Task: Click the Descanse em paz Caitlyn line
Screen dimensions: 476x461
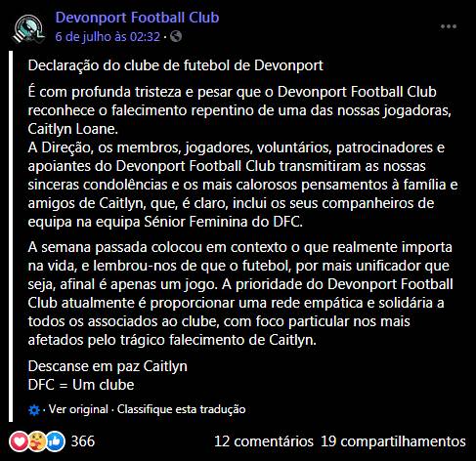Action: [x=108, y=366]
